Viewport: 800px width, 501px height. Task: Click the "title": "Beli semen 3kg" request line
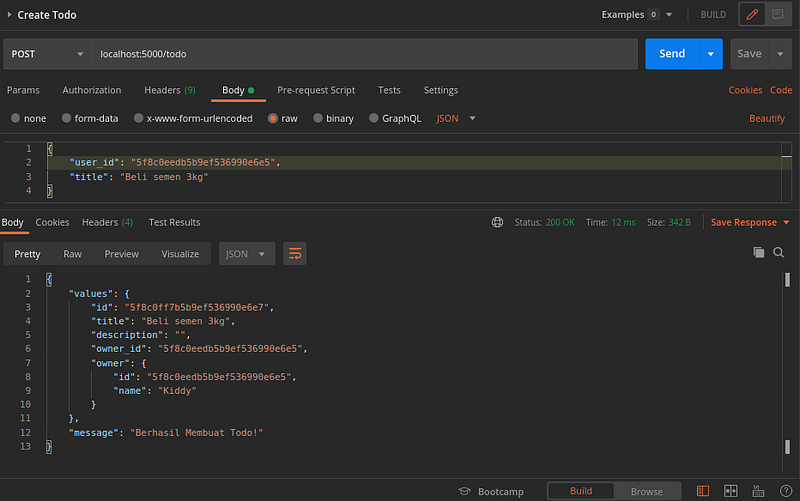click(x=138, y=177)
